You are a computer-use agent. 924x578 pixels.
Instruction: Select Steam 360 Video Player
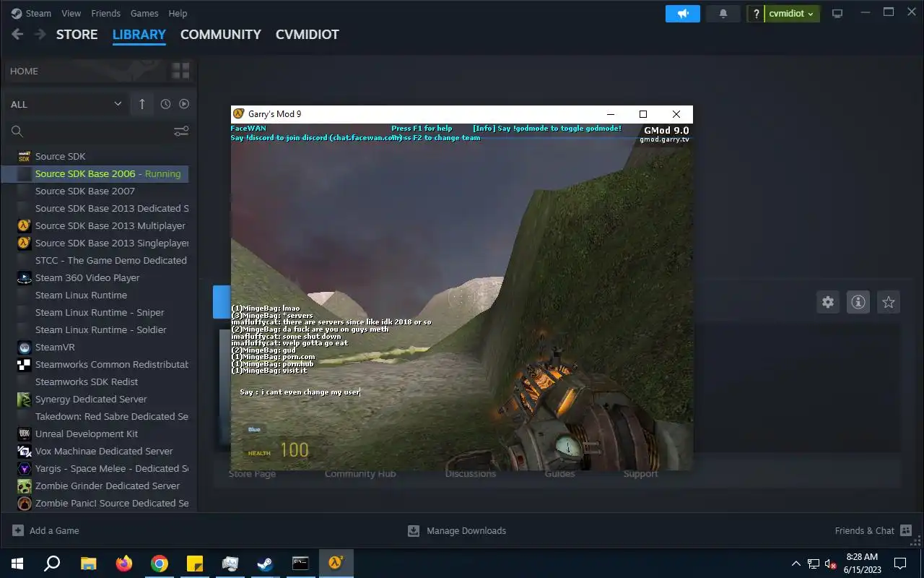pyautogui.click(x=95, y=277)
